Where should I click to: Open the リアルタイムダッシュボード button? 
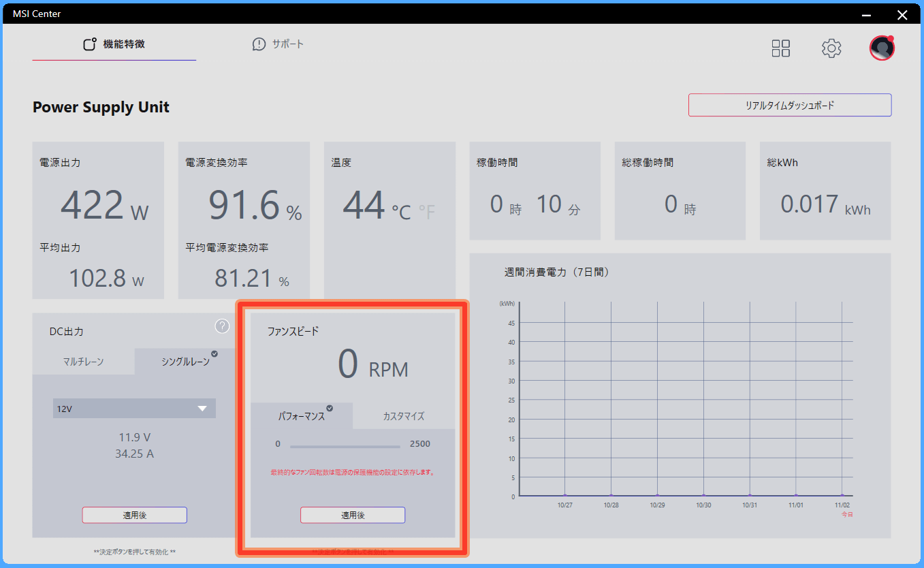[x=790, y=106]
